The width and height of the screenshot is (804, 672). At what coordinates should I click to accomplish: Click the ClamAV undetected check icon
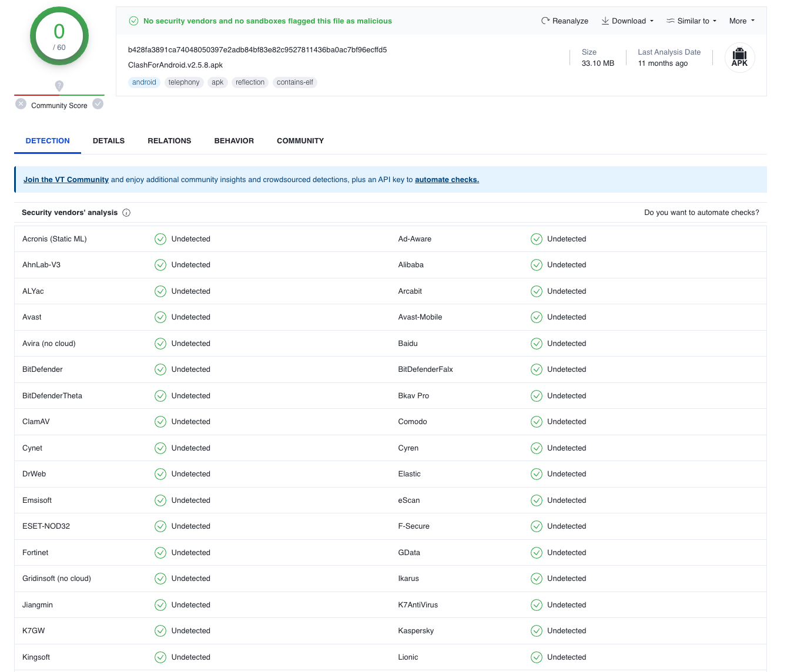(160, 422)
